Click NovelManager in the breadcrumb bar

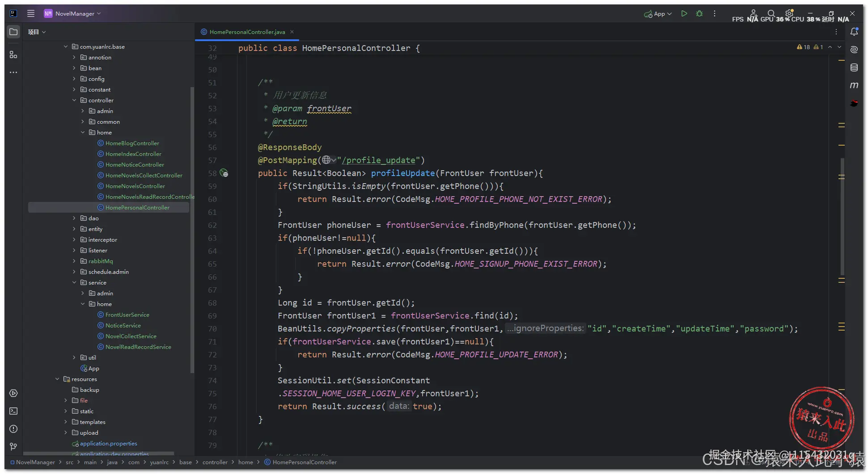[35, 462]
